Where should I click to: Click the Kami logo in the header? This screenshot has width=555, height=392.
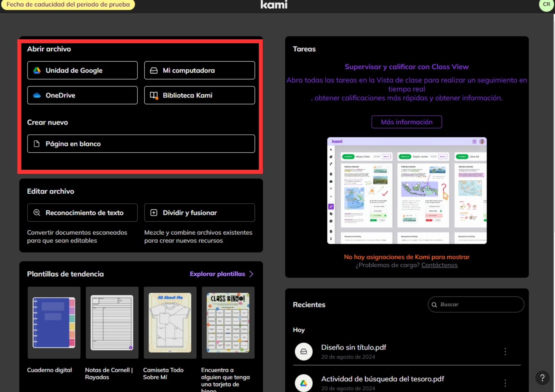point(274,5)
